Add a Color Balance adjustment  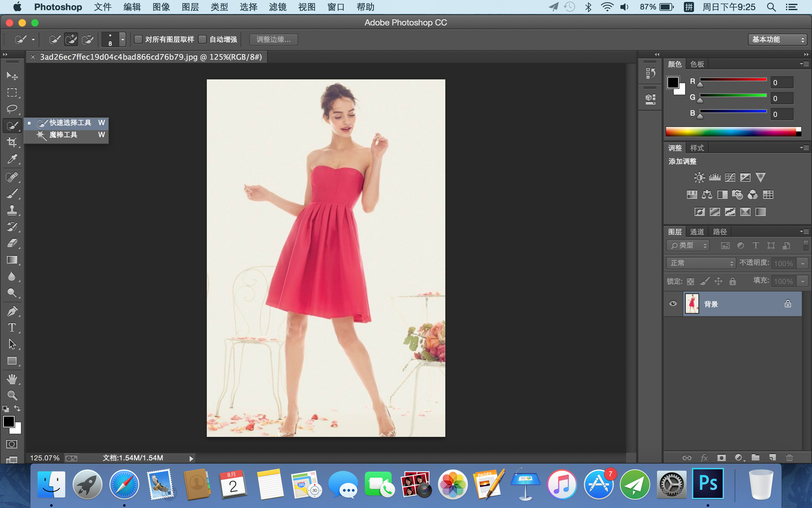tap(707, 195)
